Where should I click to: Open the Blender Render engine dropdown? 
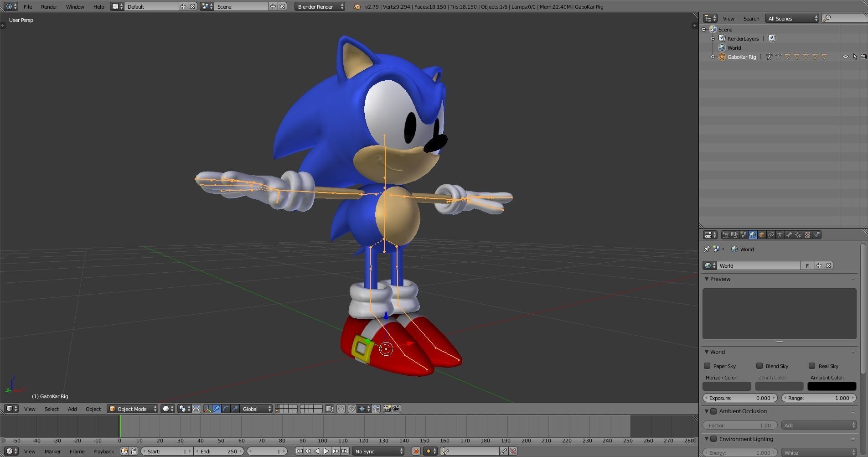click(x=320, y=6)
